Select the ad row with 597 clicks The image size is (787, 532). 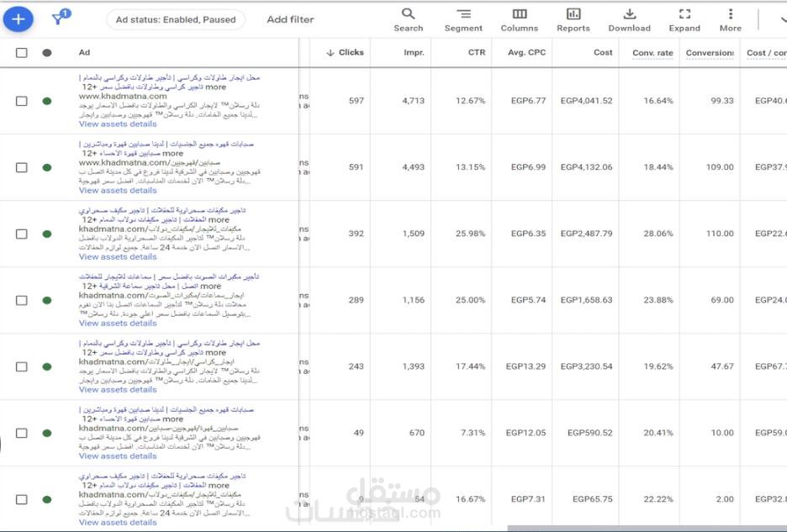click(x=22, y=101)
